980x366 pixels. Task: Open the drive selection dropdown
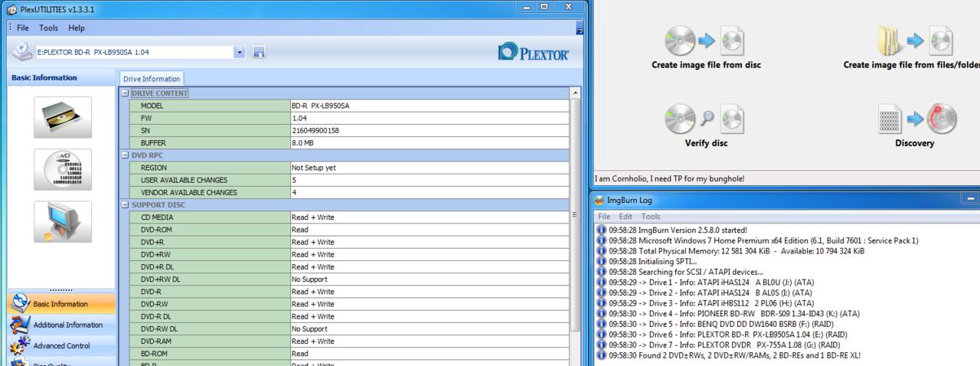[240, 52]
